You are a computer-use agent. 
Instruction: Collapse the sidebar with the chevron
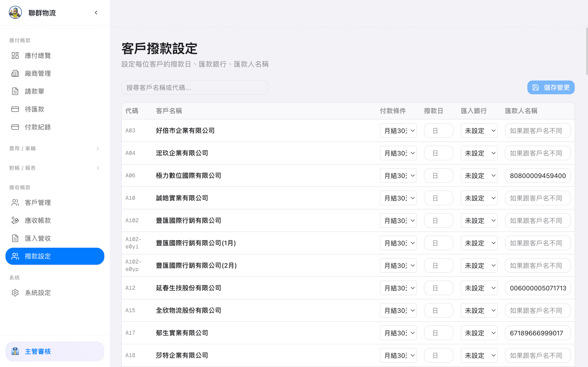96,13
